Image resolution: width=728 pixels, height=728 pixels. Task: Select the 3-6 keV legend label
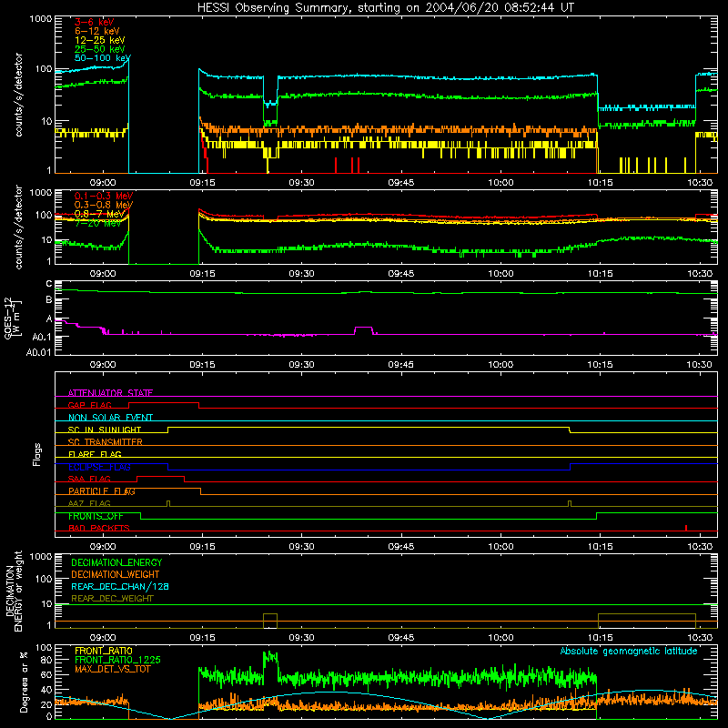tap(95, 22)
